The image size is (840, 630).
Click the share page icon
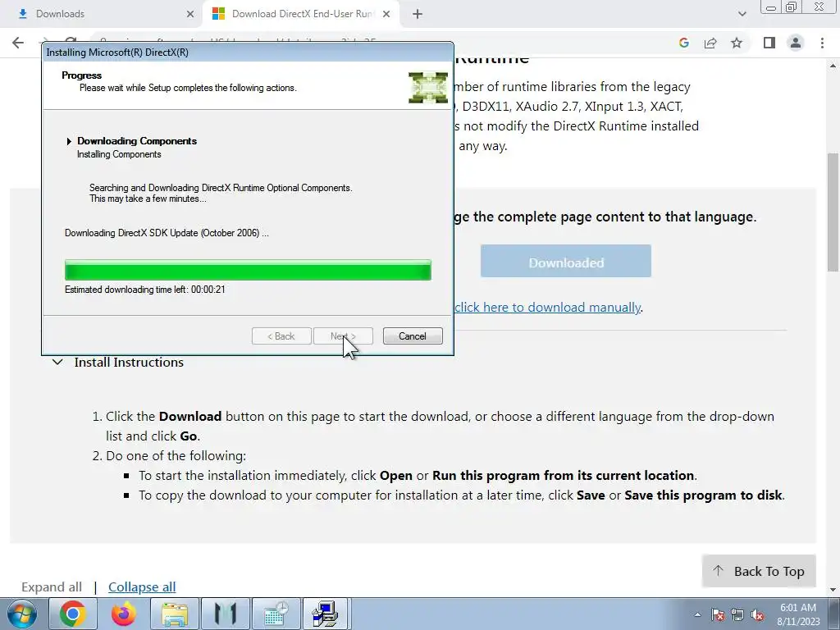(x=710, y=43)
